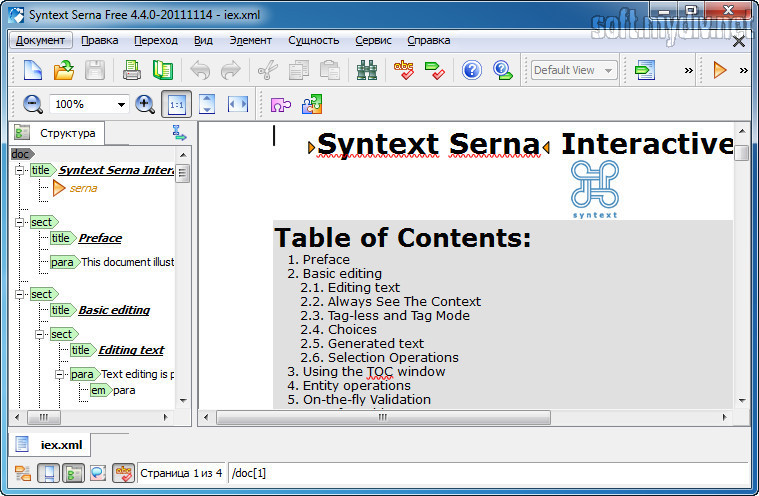The width and height of the screenshot is (759, 496).
Task: Select the em tag node in the tree
Action: (x=100, y=391)
